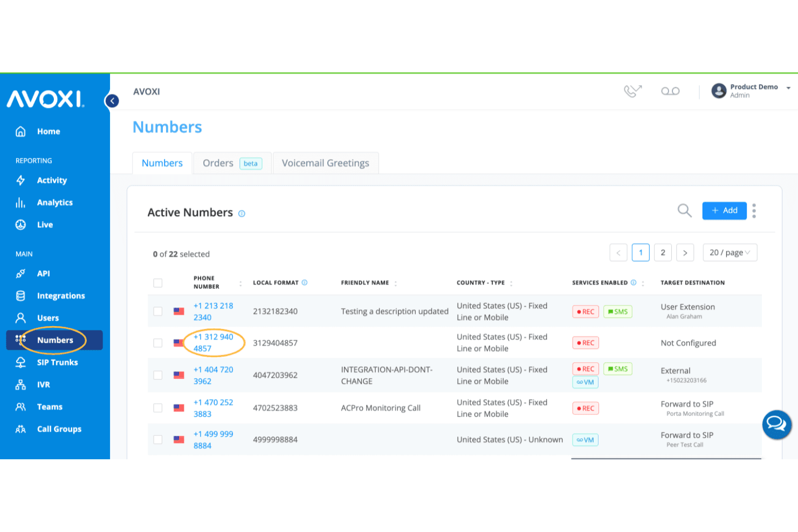798x532 pixels.
Task: Open the voicemail icon in header
Action: point(670,91)
